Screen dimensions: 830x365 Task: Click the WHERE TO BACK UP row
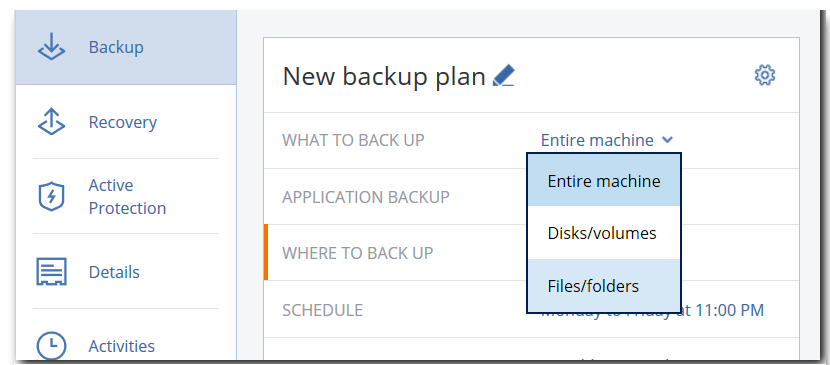(531, 252)
